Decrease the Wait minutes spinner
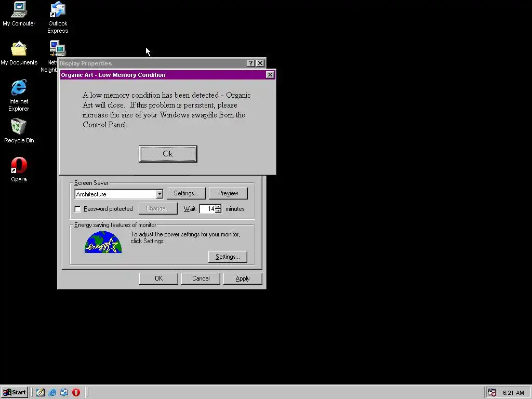Image resolution: width=532 pixels, height=399 pixels. click(x=218, y=211)
